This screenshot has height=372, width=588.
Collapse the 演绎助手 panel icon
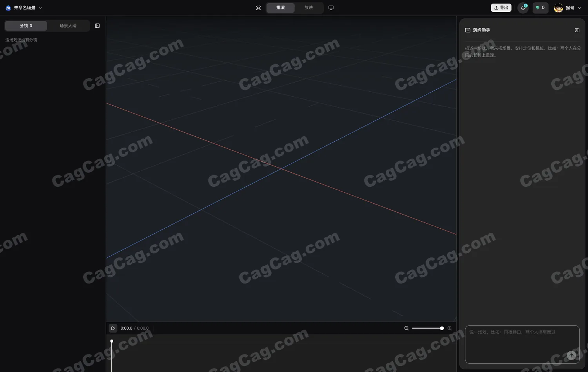tap(577, 30)
